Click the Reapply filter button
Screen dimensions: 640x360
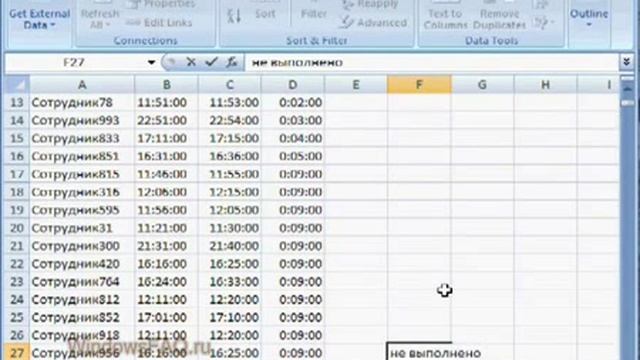coord(370,4)
